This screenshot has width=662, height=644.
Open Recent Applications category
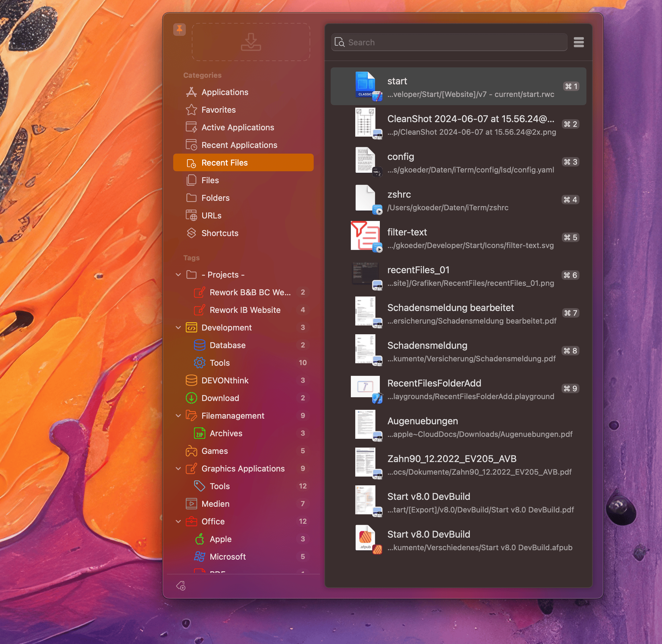tap(243, 145)
